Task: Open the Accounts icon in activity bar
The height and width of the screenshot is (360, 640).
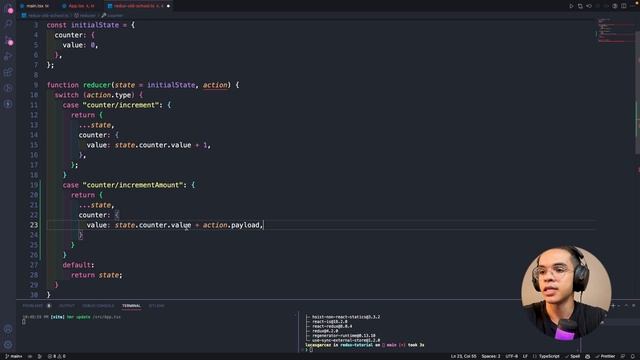Action: tap(8, 329)
